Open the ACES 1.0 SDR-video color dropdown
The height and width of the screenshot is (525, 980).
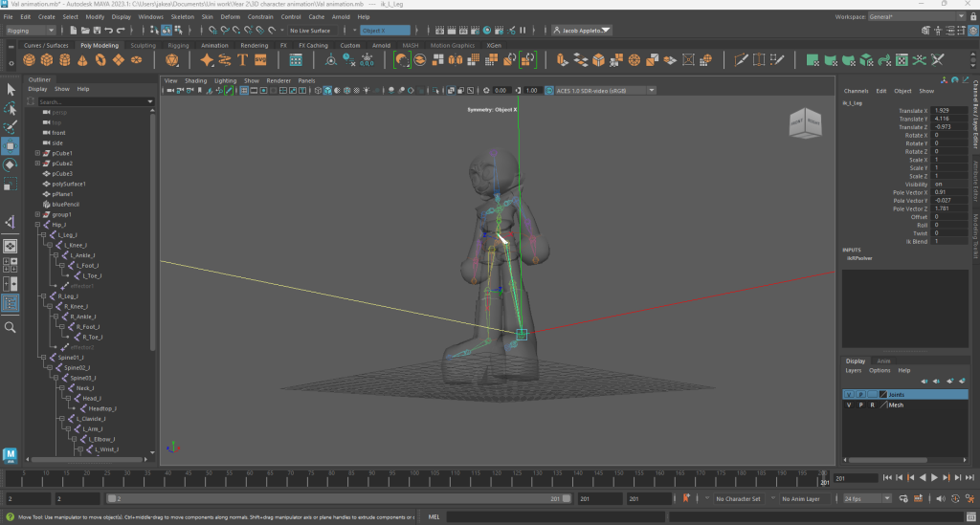pos(599,90)
